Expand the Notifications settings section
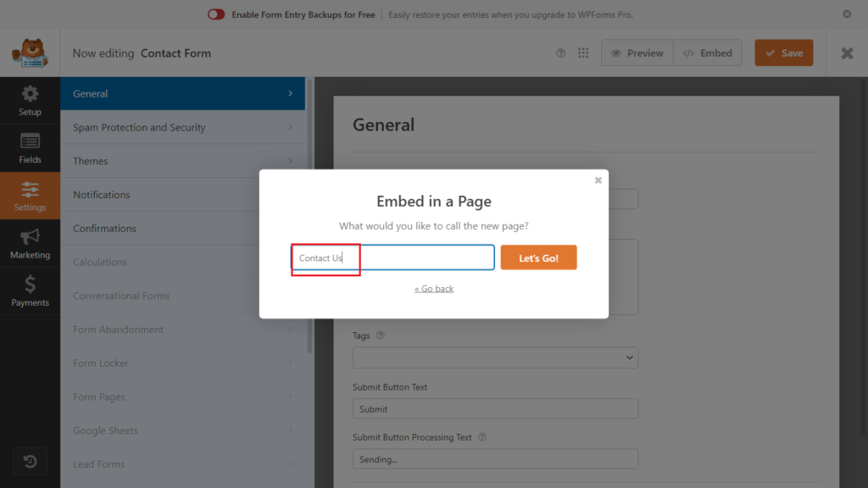 pos(182,195)
